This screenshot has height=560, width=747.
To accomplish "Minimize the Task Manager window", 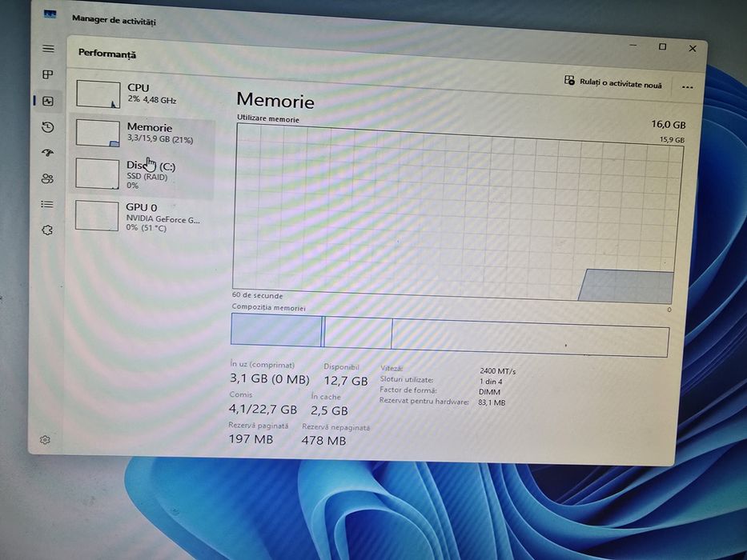I will tap(633, 46).
